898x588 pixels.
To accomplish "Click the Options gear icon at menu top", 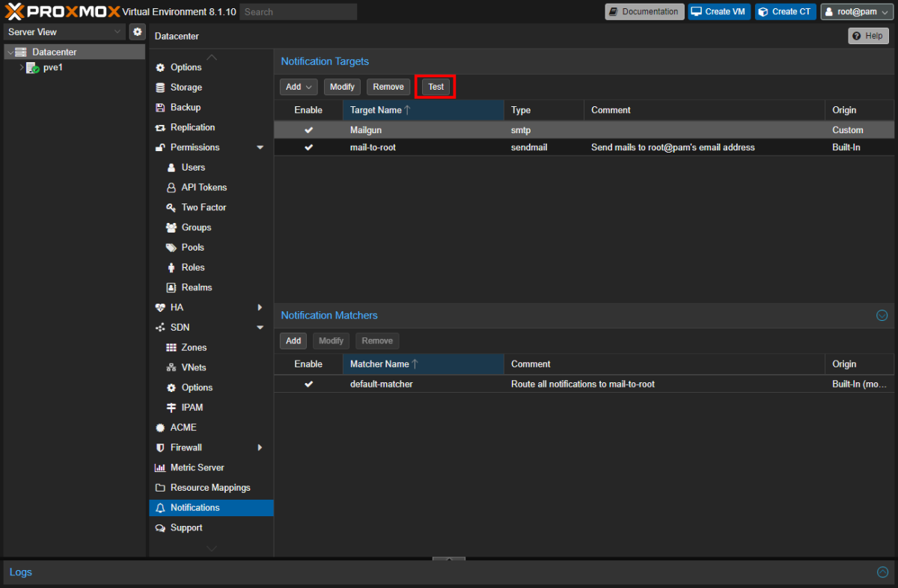I will pos(159,67).
